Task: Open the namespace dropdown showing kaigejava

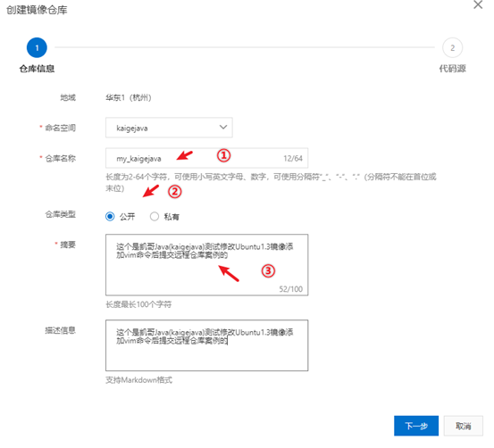Action: [169, 128]
